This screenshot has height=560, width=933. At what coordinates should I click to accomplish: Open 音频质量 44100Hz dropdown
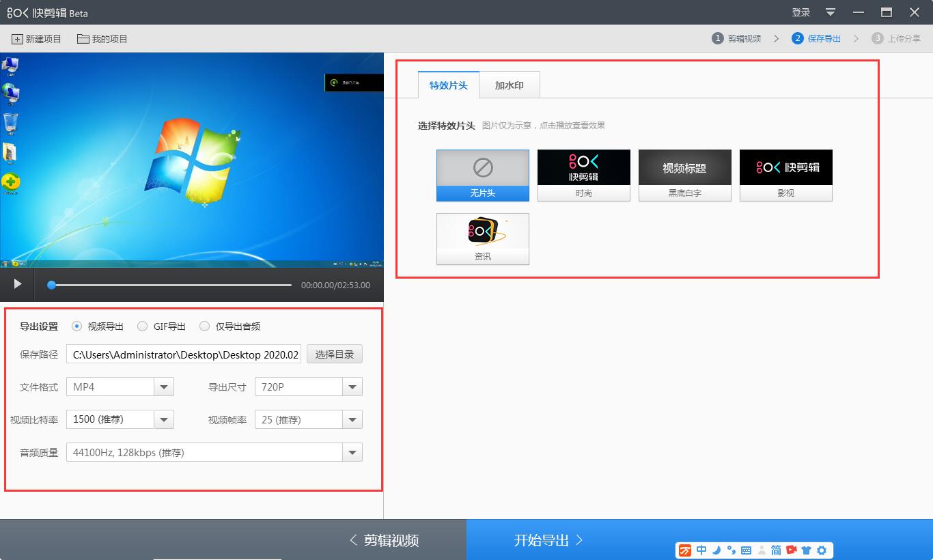214,452
